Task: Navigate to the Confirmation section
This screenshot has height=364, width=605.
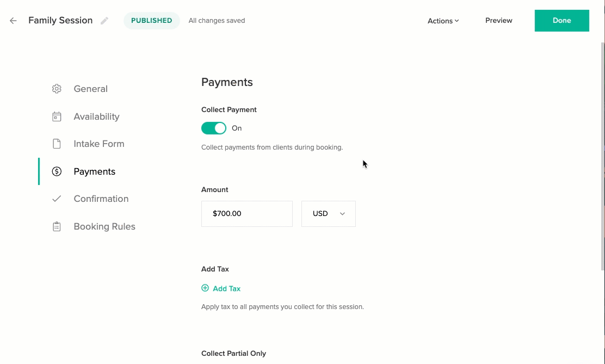Action: coord(101,199)
